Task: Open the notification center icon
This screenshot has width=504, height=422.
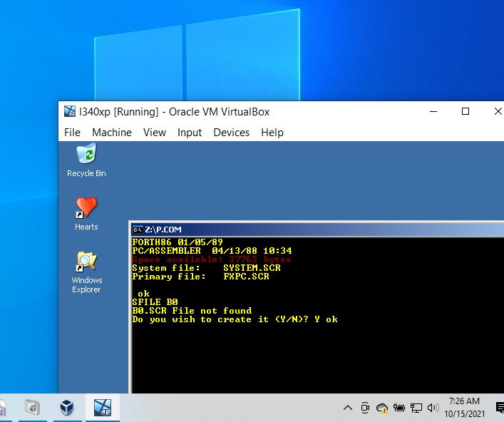Action: [x=500, y=408]
